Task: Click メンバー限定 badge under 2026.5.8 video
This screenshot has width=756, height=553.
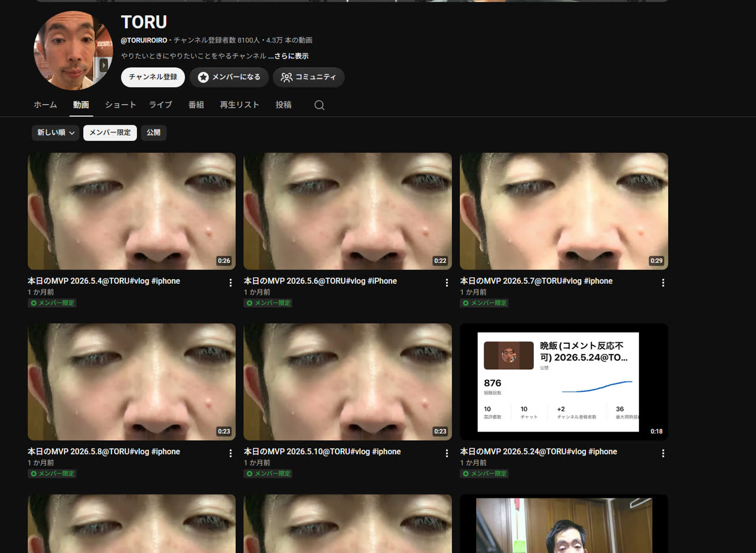Action: (x=52, y=474)
